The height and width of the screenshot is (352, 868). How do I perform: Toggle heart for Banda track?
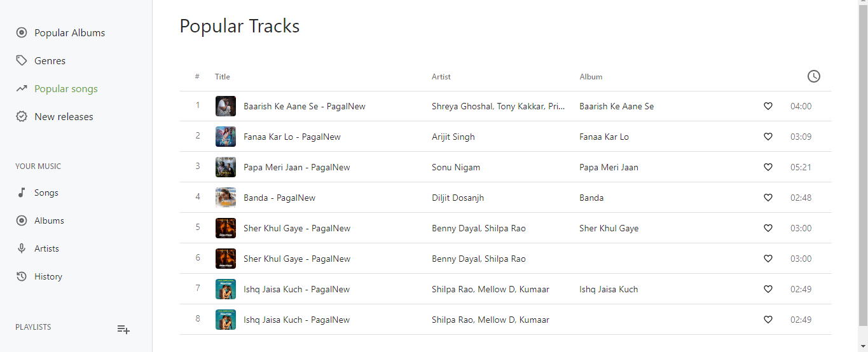click(x=768, y=198)
